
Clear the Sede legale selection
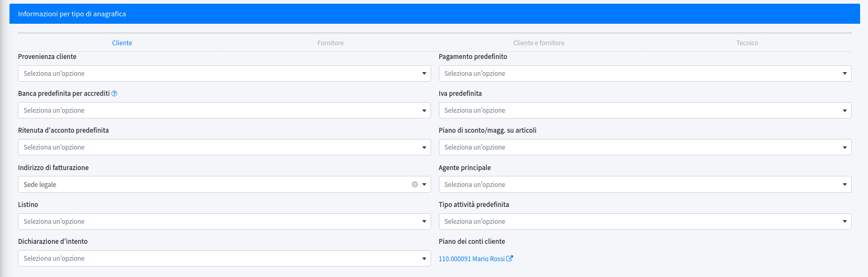(415, 184)
